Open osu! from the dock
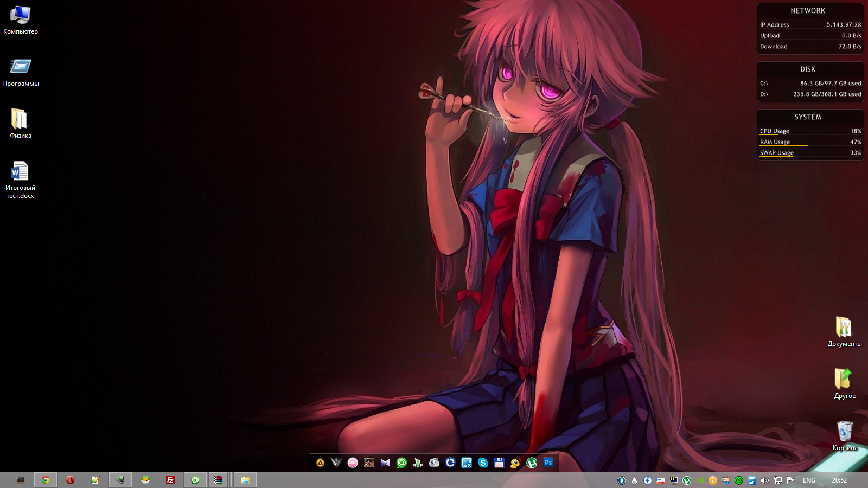 [353, 463]
